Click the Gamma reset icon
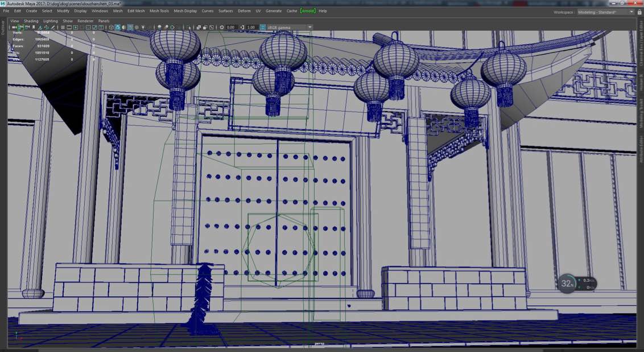The height and width of the screenshot is (352, 644). (242, 27)
